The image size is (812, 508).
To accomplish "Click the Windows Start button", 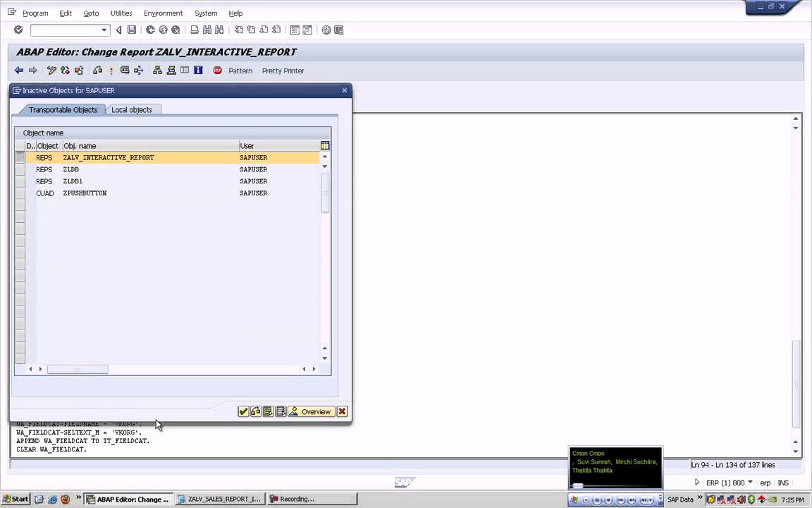I will pos(16,500).
